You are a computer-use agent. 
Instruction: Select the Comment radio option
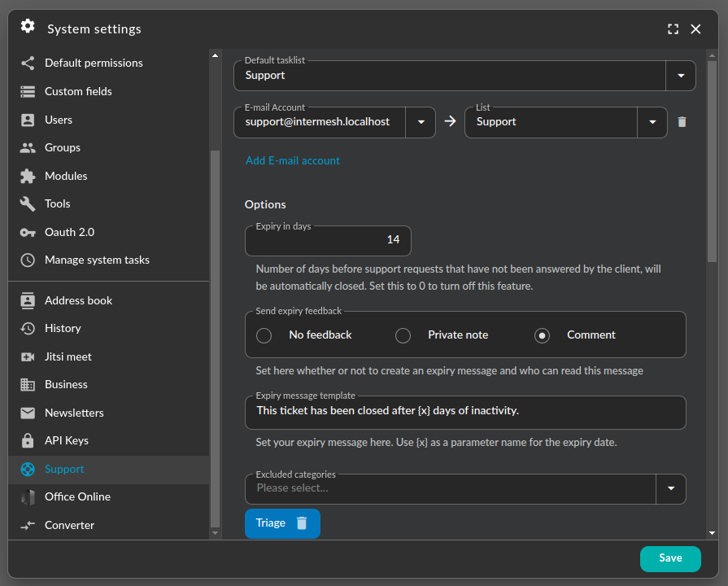pyautogui.click(x=542, y=335)
